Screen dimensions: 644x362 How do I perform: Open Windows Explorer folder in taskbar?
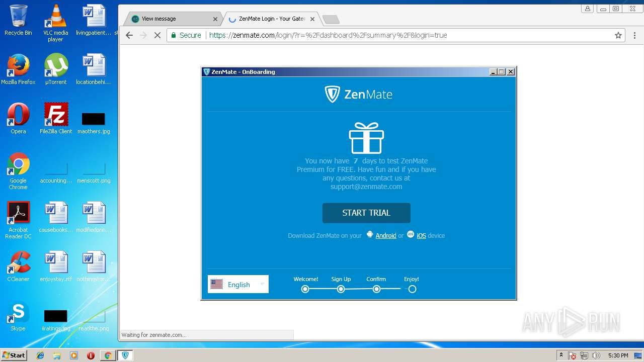click(x=57, y=355)
